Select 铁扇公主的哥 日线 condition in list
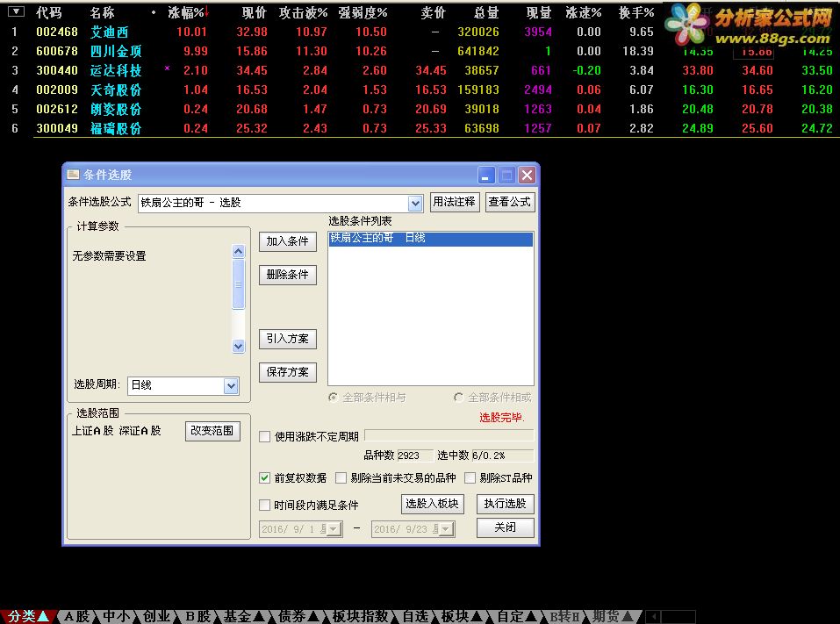840x624 pixels. click(431, 239)
